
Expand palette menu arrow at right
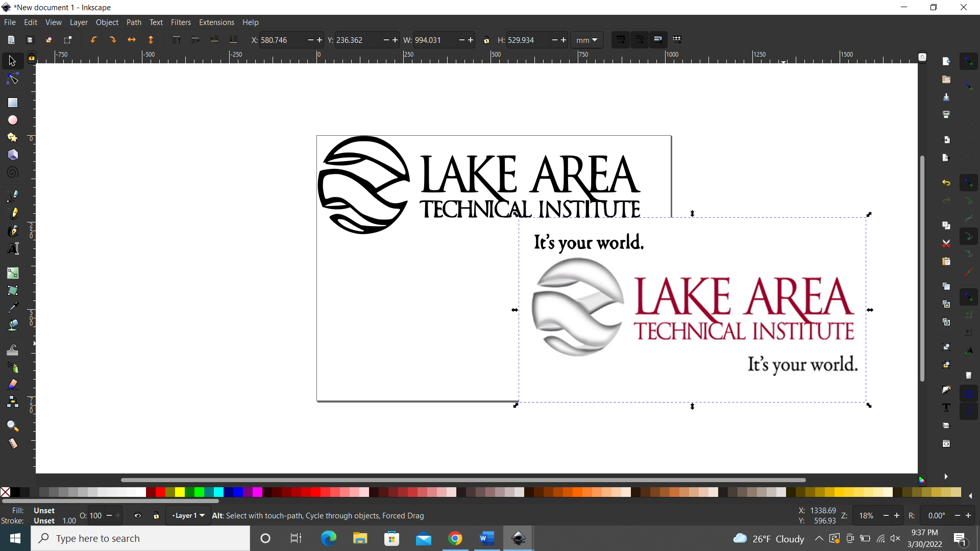point(970,495)
